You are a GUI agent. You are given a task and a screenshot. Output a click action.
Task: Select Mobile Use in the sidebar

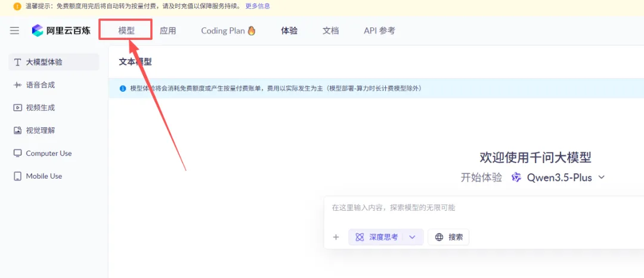click(x=54, y=176)
